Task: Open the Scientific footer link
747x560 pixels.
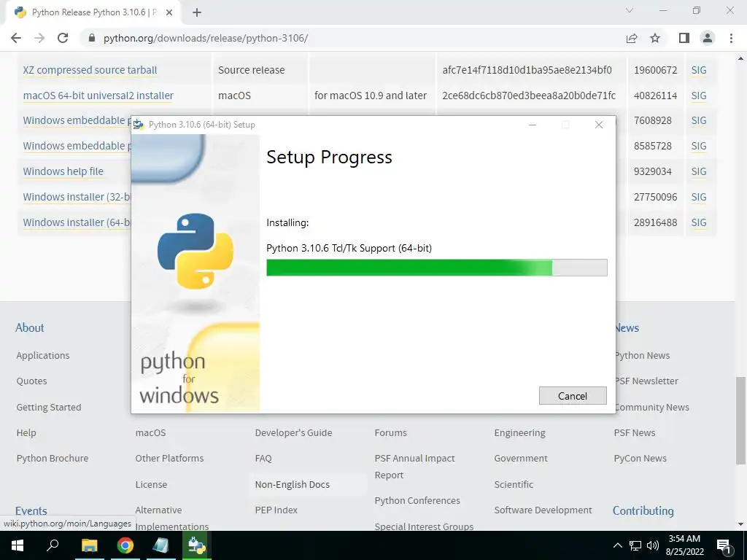Action: (514, 484)
